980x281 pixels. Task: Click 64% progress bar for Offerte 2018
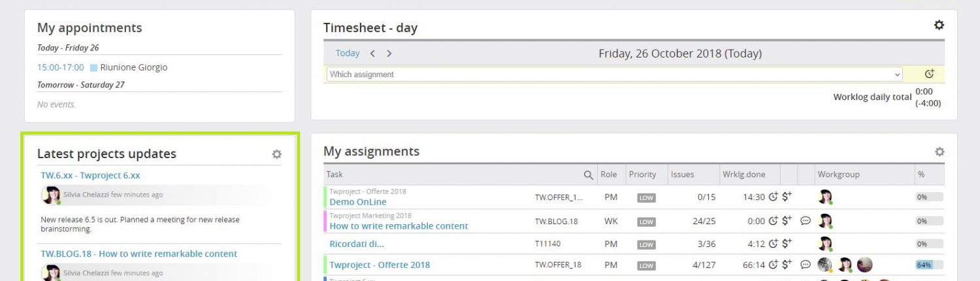point(929,265)
